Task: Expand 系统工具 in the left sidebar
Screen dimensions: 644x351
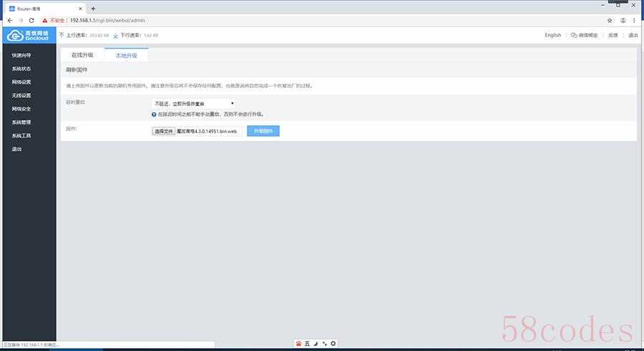Action: coord(21,136)
